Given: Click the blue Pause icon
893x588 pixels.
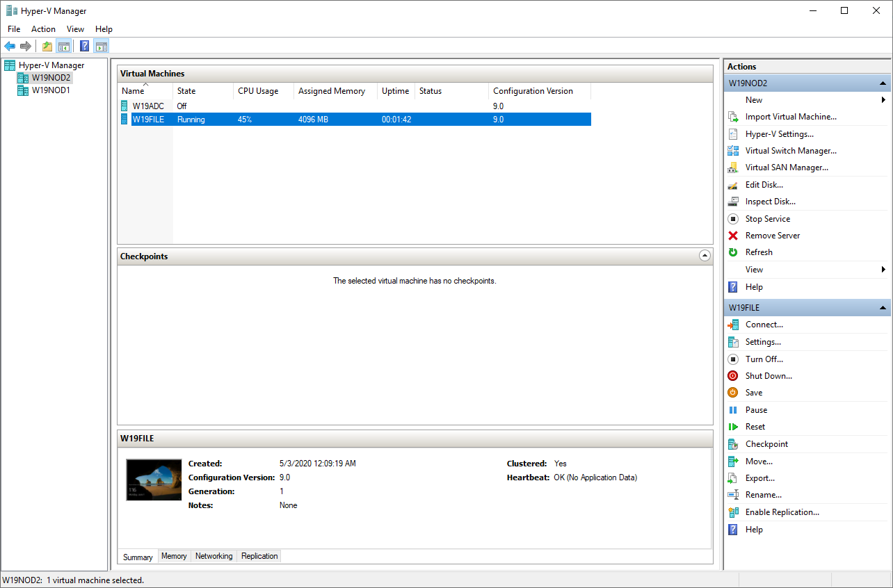Looking at the screenshot, I should pos(732,410).
